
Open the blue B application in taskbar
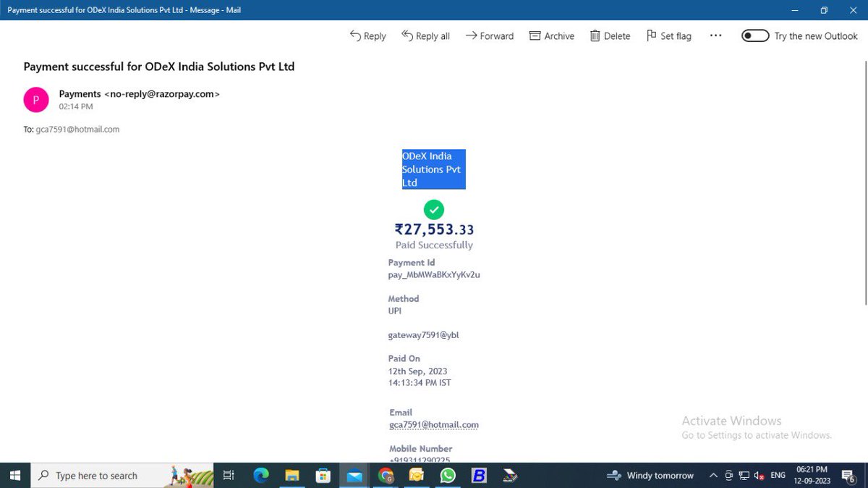[479, 476]
